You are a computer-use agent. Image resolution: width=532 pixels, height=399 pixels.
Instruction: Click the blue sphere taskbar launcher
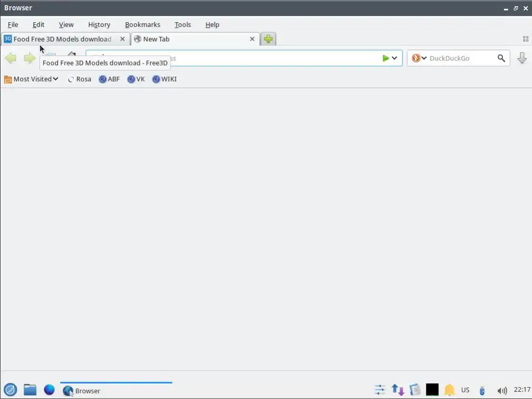click(x=49, y=390)
